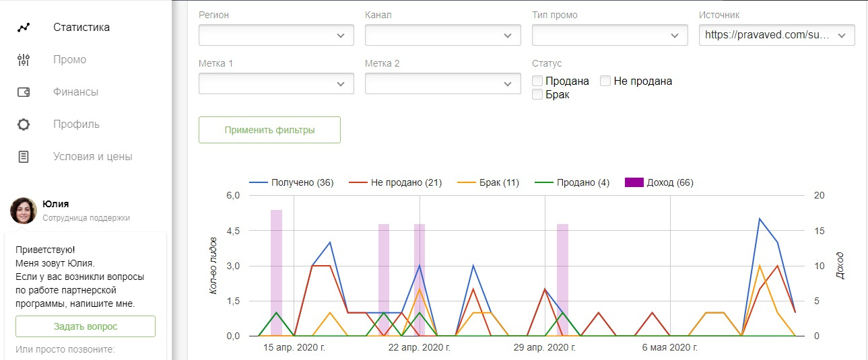868x360 pixels.
Task: Click the purple Доход legend swatch
Action: (x=634, y=182)
